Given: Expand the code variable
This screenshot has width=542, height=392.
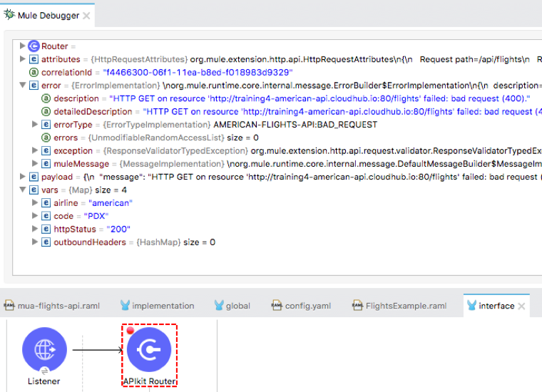Looking at the screenshot, I should [34, 215].
